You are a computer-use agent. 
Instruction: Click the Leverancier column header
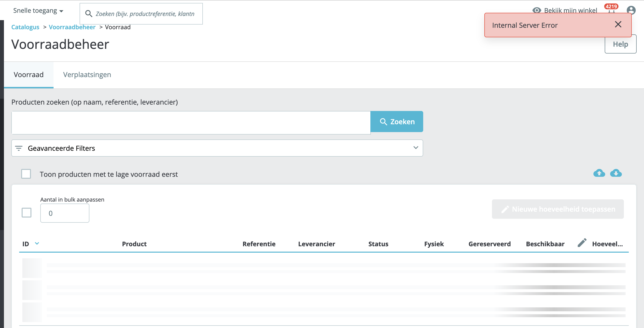click(317, 244)
